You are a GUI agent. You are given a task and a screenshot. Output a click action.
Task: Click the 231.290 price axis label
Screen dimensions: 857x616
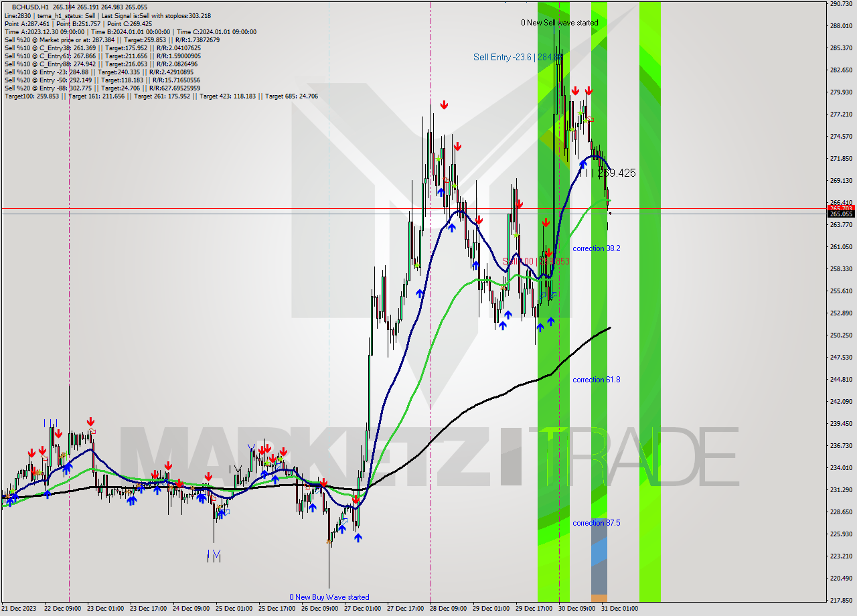pos(841,489)
